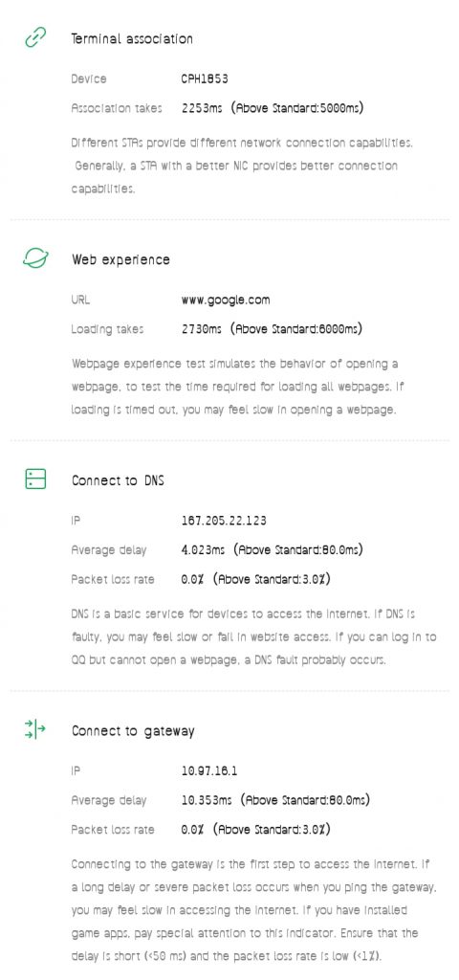Click gateway IP address 10.97.16.1
This screenshot has height=980, width=459.
click(209, 770)
